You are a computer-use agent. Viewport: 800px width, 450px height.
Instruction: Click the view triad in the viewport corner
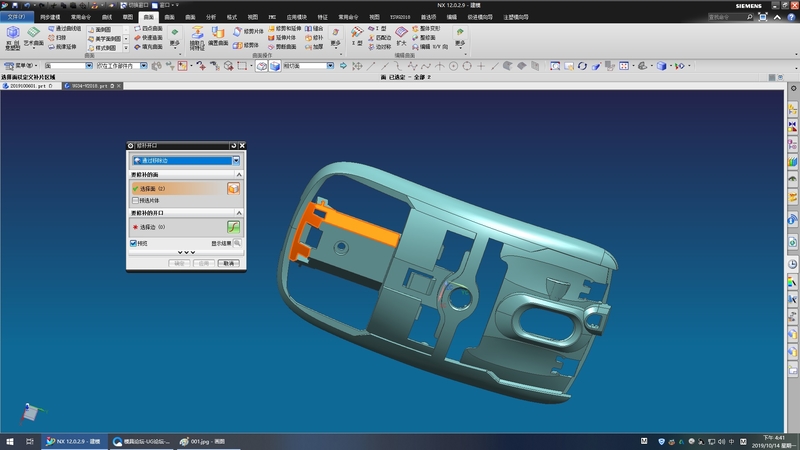tap(31, 412)
